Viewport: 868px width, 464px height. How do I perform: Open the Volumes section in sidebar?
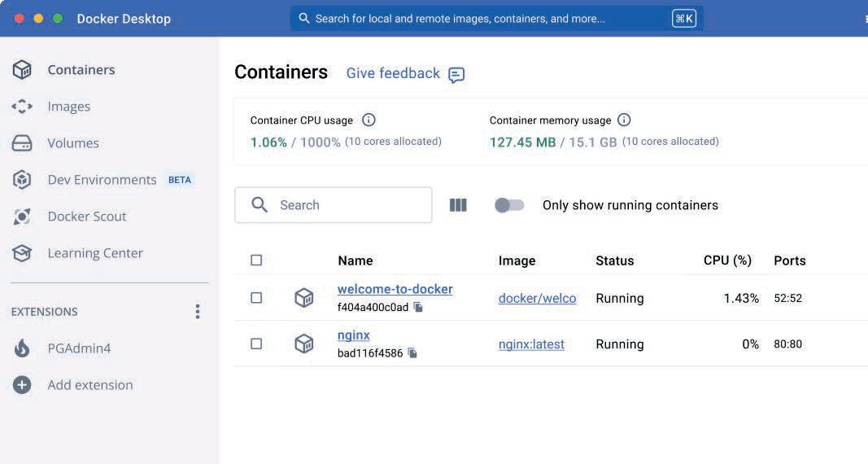pyautogui.click(x=73, y=142)
